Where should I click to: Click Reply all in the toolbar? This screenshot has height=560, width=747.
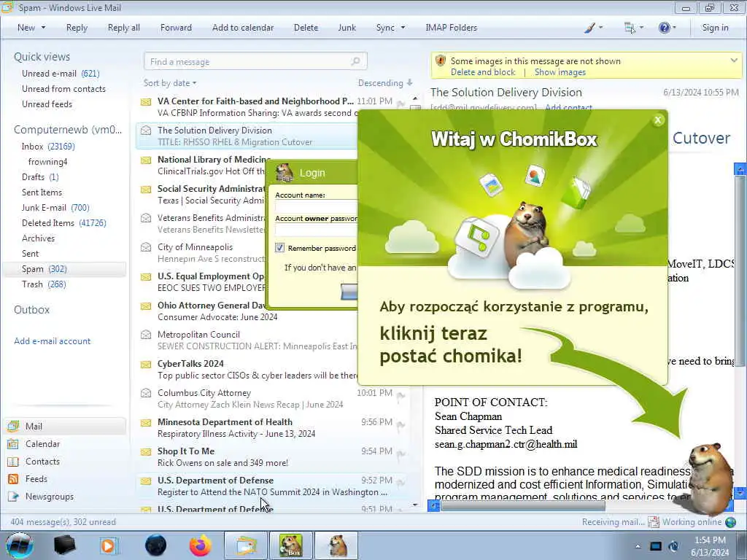pyautogui.click(x=124, y=28)
